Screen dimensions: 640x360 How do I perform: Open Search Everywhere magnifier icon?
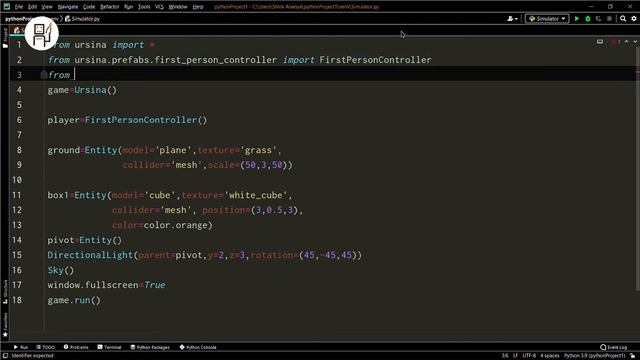(x=623, y=18)
